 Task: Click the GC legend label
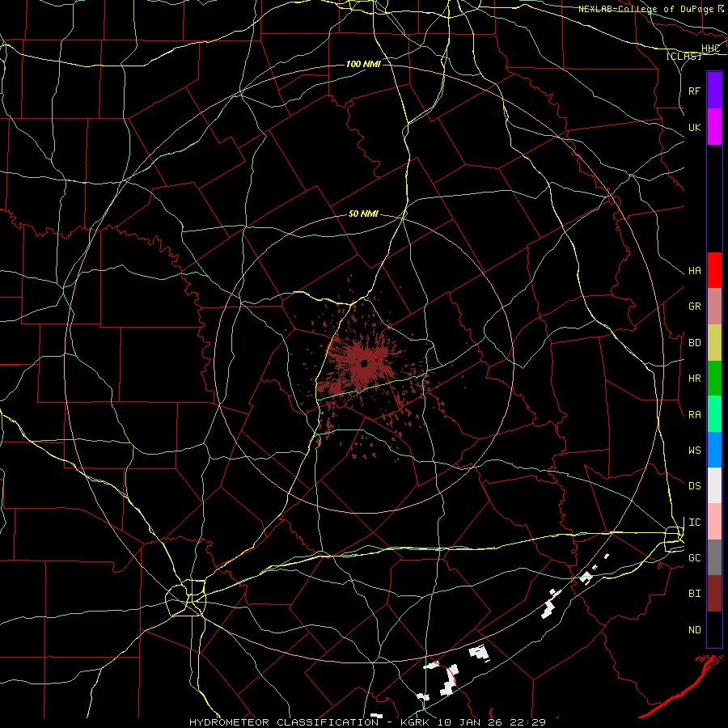tap(694, 558)
